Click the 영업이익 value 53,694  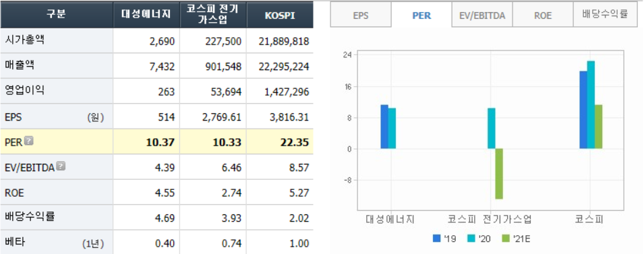pyautogui.click(x=226, y=92)
